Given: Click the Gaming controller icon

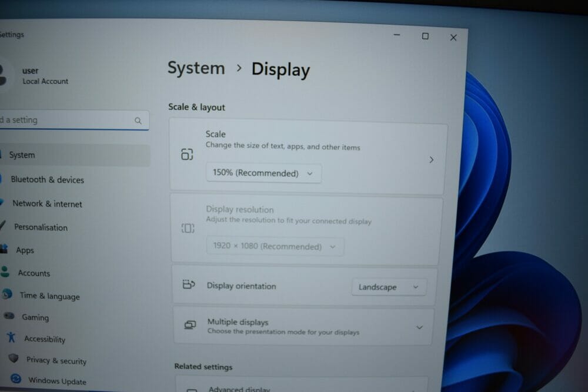Looking at the screenshot, I should point(9,316).
